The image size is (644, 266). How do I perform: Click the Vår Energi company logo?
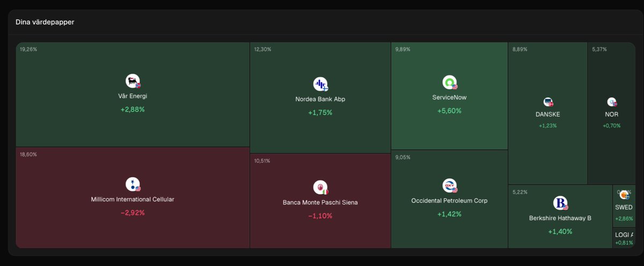(x=133, y=81)
